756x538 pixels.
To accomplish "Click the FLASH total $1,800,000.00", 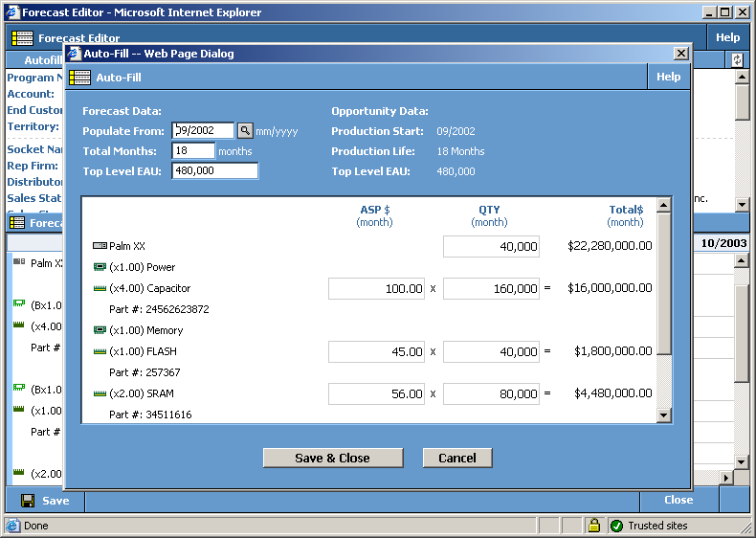I will [612, 350].
